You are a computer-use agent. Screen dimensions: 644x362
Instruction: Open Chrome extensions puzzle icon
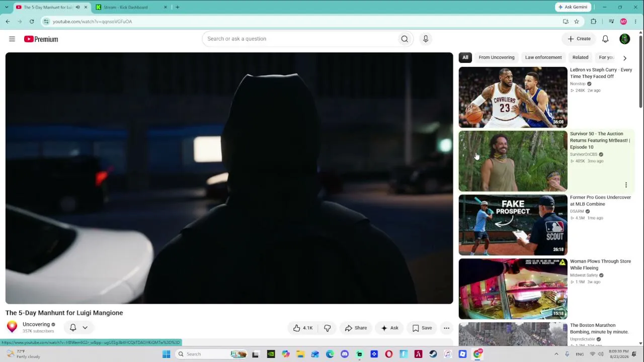click(x=594, y=22)
